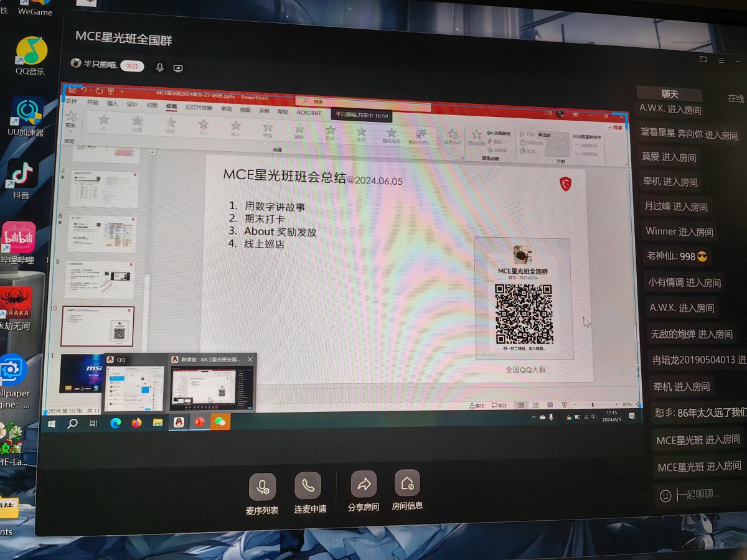The image size is (747, 560).
Task: Open Wallpaper Engine desktop shortcut
Action: 14,381
